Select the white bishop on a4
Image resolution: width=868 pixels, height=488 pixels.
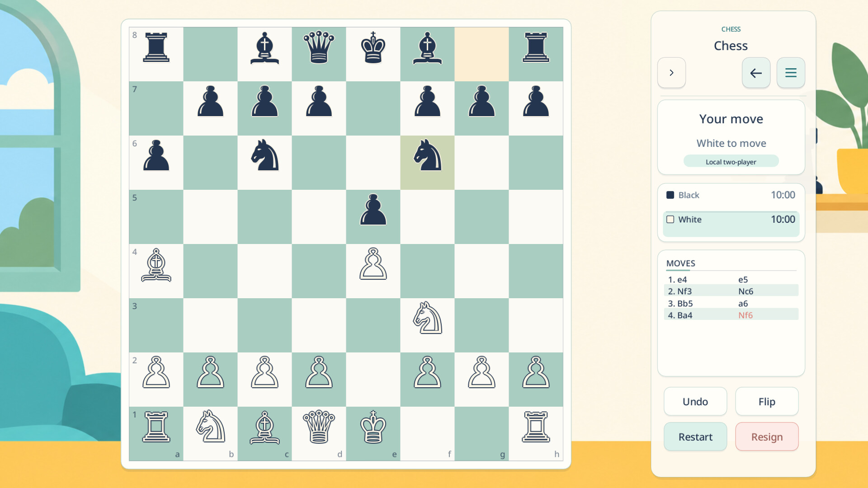pyautogui.click(x=156, y=265)
